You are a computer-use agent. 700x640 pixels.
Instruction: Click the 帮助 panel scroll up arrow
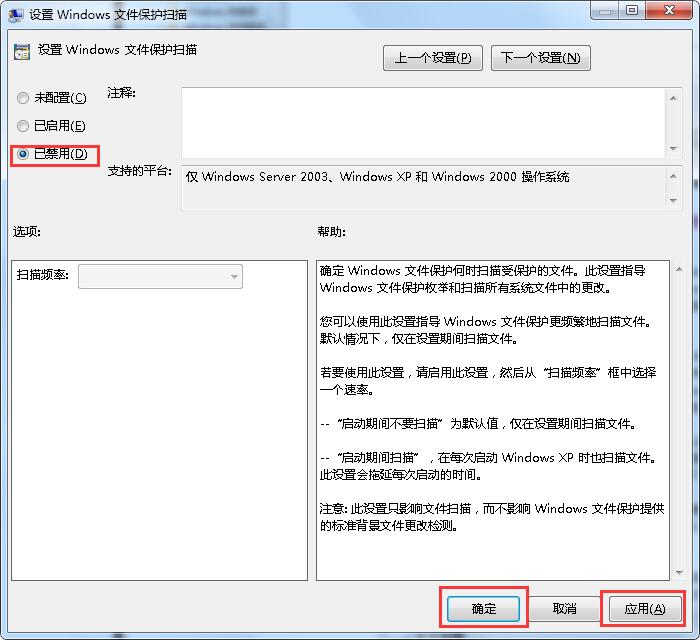pos(679,269)
